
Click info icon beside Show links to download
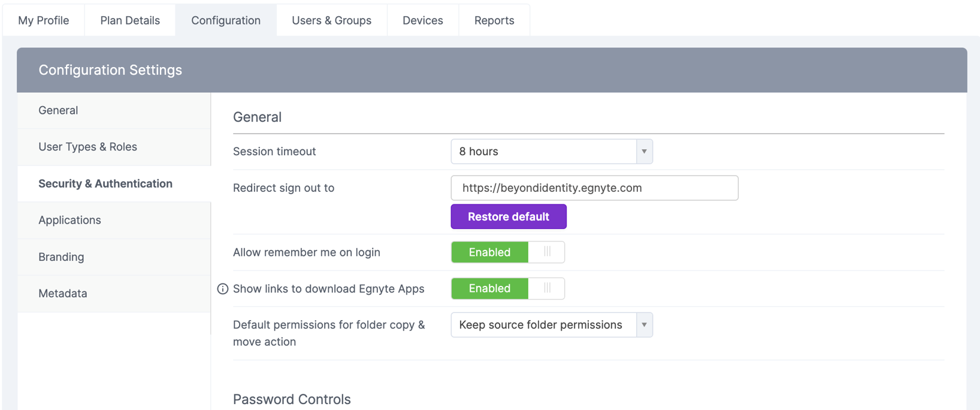tap(222, 289)
